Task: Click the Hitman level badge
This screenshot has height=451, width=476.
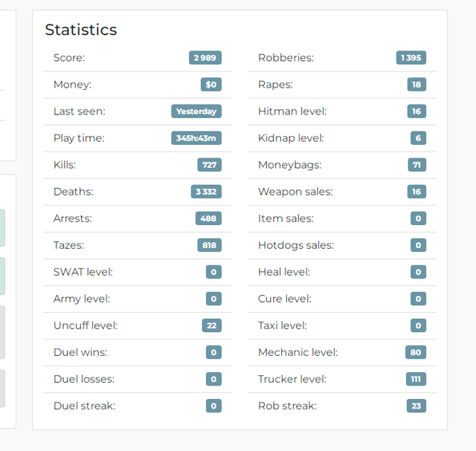Action: click(416, 111)
